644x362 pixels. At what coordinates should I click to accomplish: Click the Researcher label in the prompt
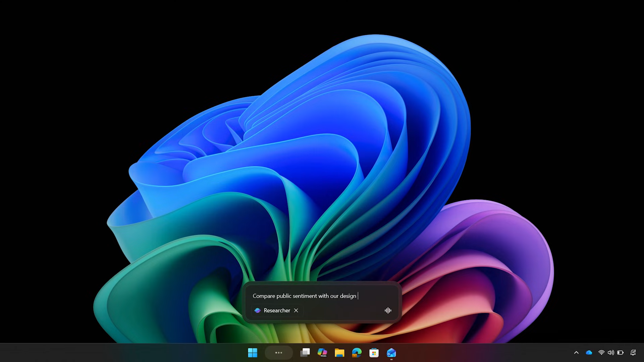coord(277,310)
